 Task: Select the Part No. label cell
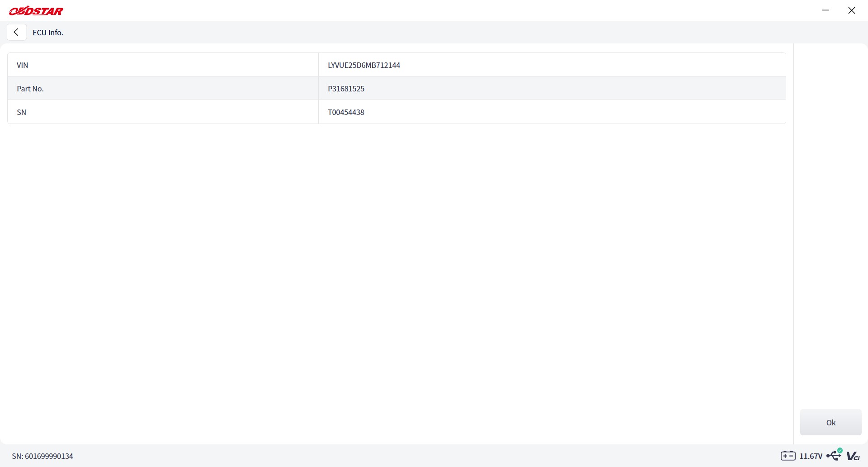pos(163,88)
